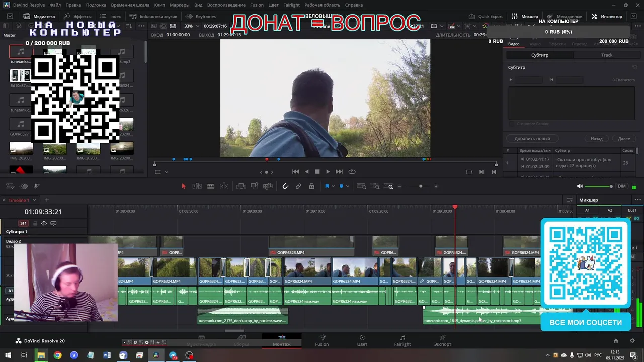
Task: Click the Overwrite Clip toolbar icon
Action: (255, 186)
